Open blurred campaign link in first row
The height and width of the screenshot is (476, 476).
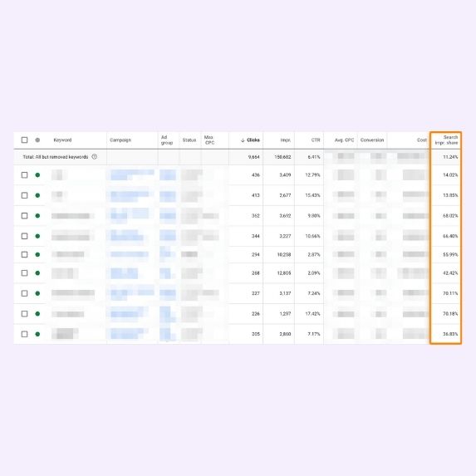click(x=132, y=174)
